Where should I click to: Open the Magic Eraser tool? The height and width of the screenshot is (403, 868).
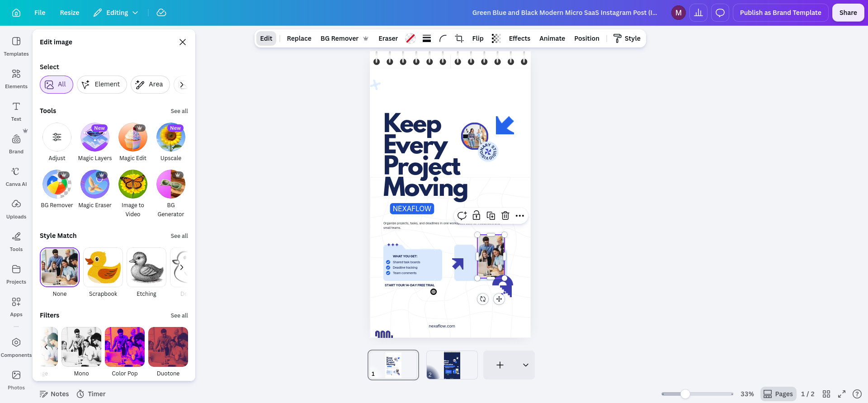95,190
